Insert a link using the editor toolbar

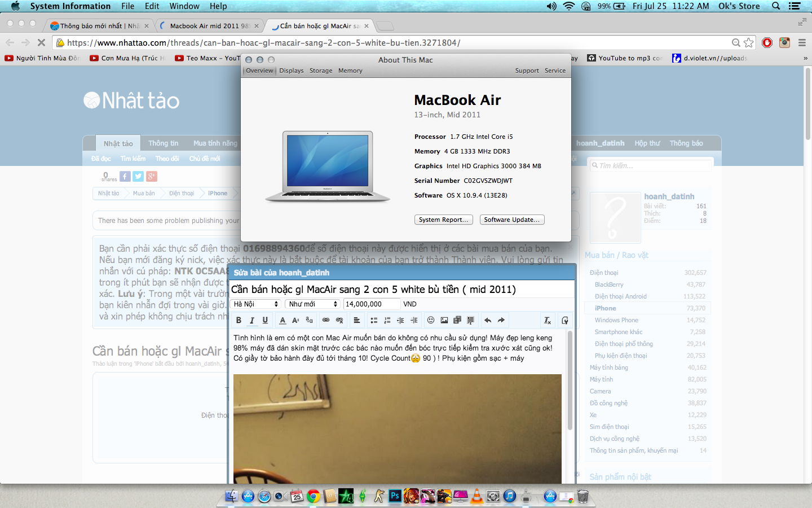326,320
